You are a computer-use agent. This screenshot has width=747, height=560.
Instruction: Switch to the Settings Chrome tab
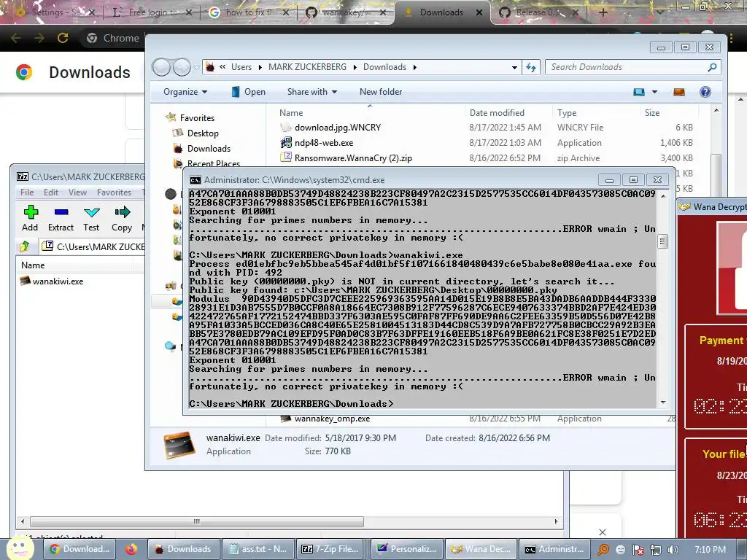point(55,12)
